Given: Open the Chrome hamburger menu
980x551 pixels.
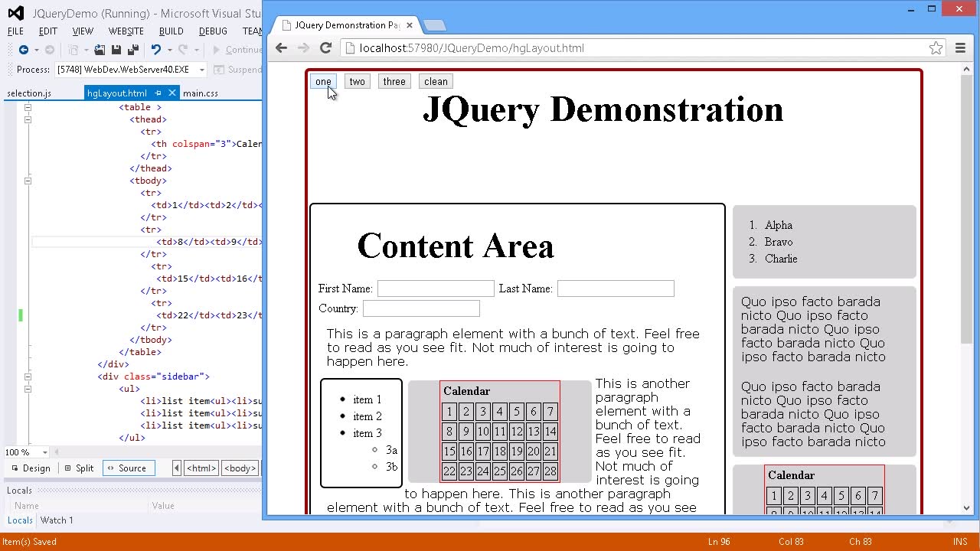Looking at the screenshot, I should tap(960, 48).
